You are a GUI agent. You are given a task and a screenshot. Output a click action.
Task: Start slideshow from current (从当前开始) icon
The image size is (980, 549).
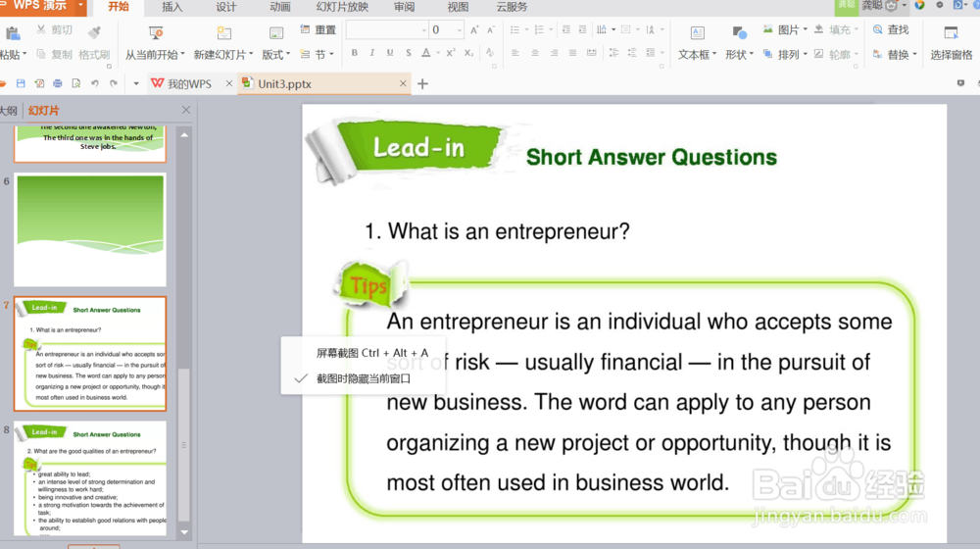coord(155,32)
